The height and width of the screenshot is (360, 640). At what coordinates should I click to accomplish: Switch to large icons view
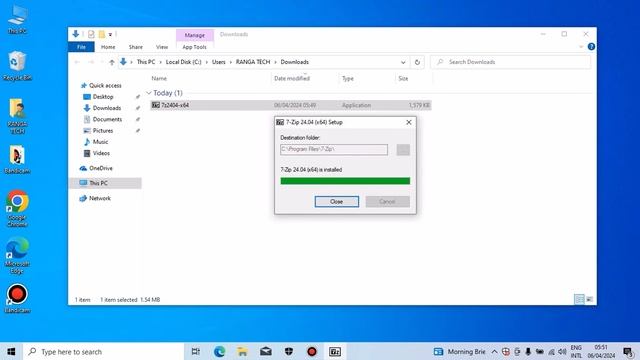coord(589,299)
